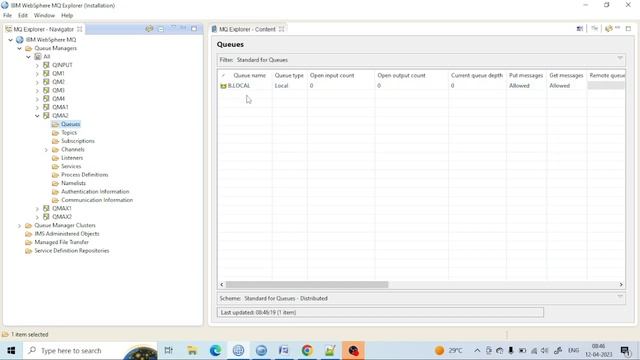Expand the QMAX2 queue manager

[x=37, y=217]
